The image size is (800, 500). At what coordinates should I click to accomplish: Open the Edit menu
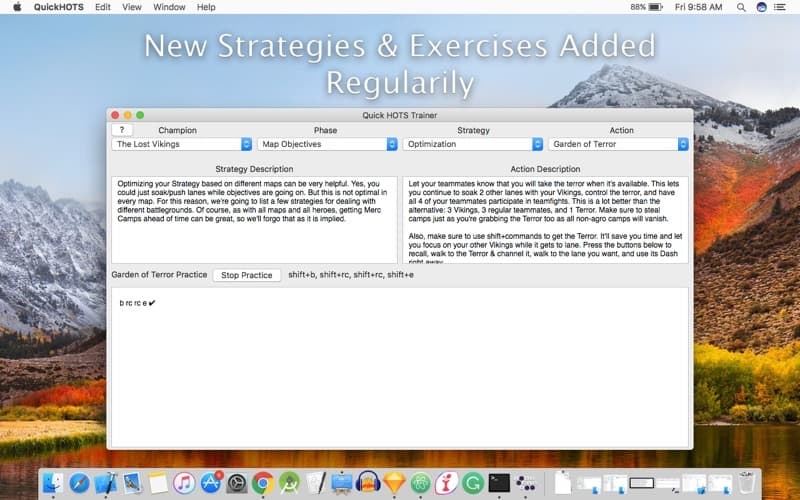click(103, 7)
